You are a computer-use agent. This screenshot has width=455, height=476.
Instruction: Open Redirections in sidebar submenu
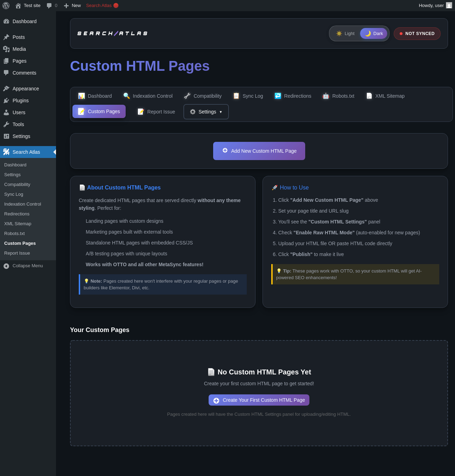(17, 214)
